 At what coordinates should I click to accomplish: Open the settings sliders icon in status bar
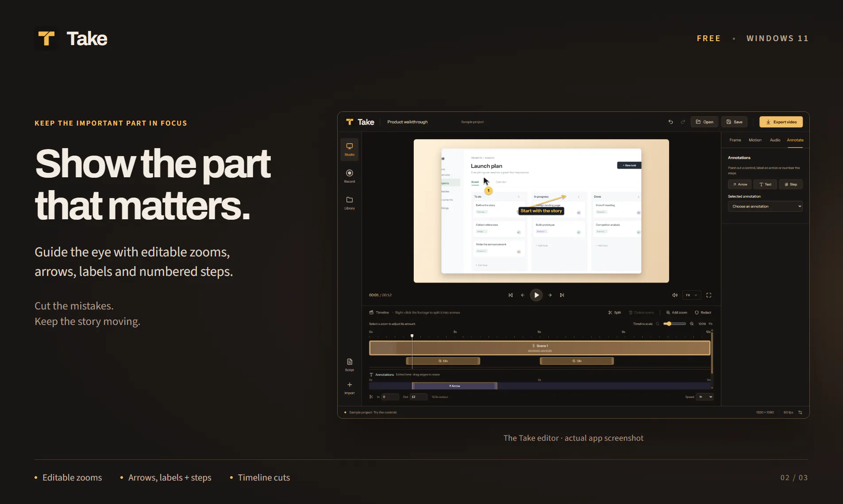pyautogui.click(x=800, y=412)
